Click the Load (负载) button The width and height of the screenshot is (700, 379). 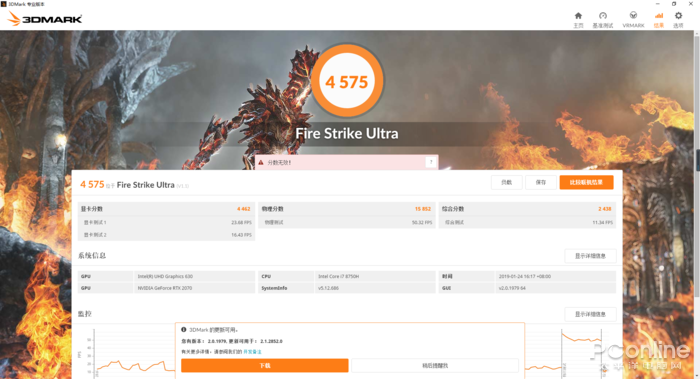click(x=506, y=182)
